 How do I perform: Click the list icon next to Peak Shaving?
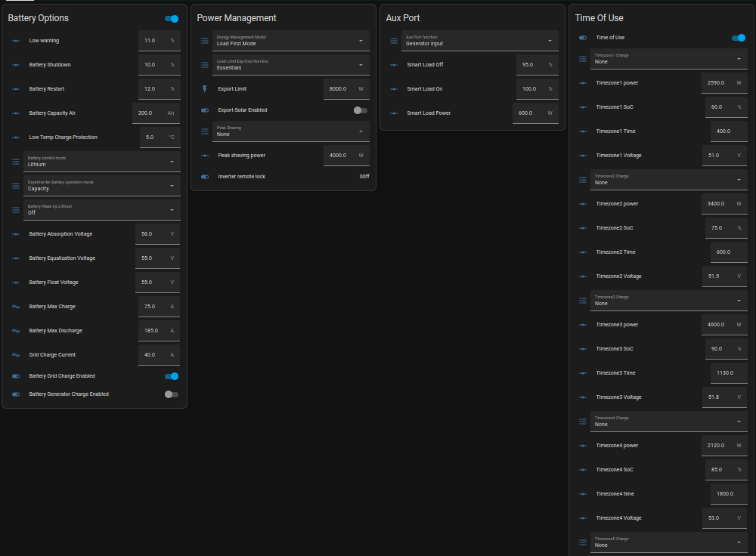[205, 131]
